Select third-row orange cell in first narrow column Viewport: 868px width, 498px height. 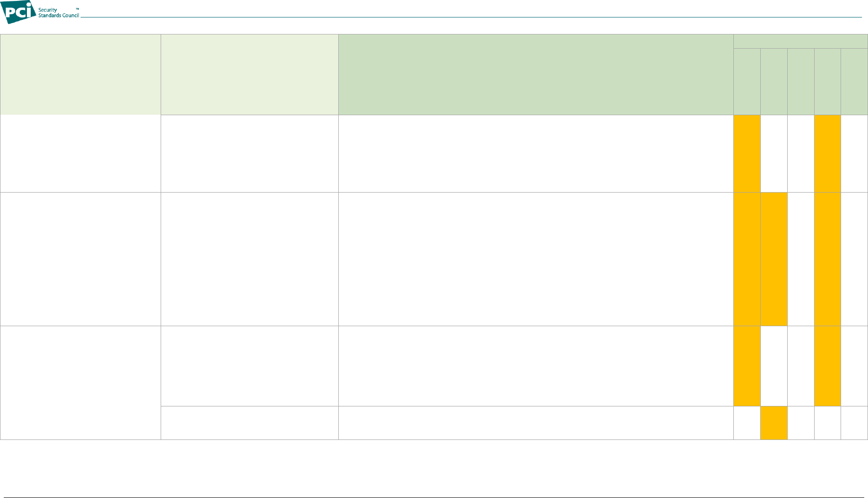point(747,366)
